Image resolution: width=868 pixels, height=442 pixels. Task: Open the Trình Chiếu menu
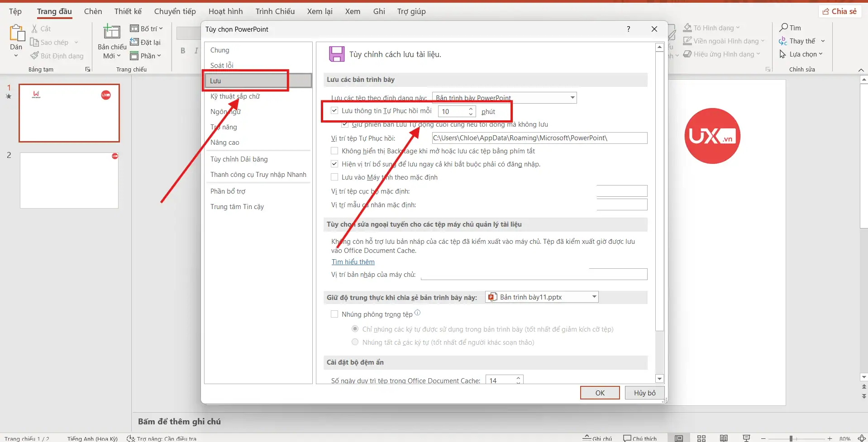point(275,11)
